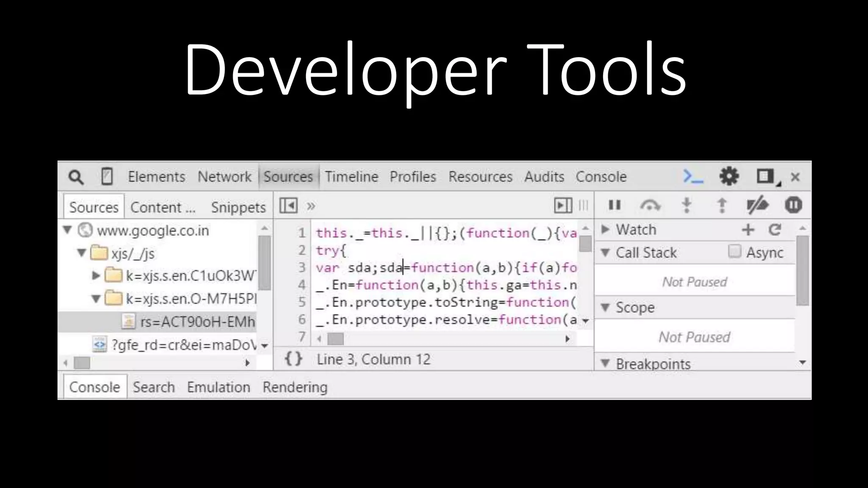Pause script execution
The height and width of the screenshot is (488, 868).
(615, 205)
